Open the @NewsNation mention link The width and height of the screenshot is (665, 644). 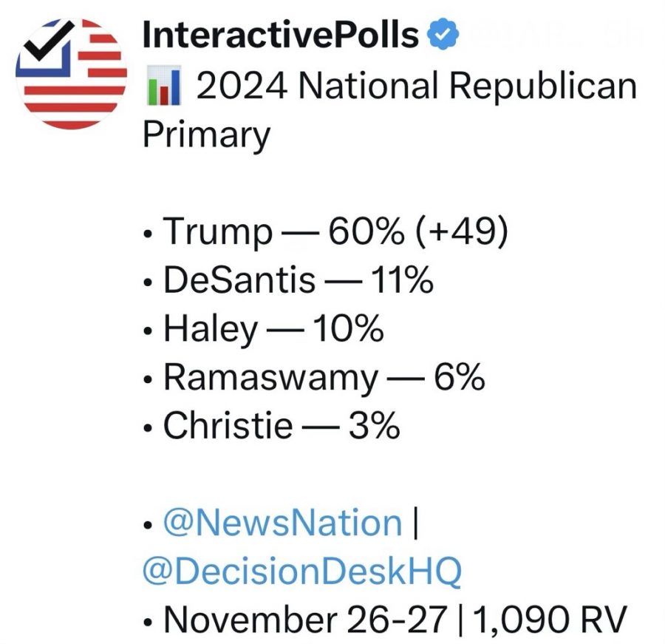(282, 523)
